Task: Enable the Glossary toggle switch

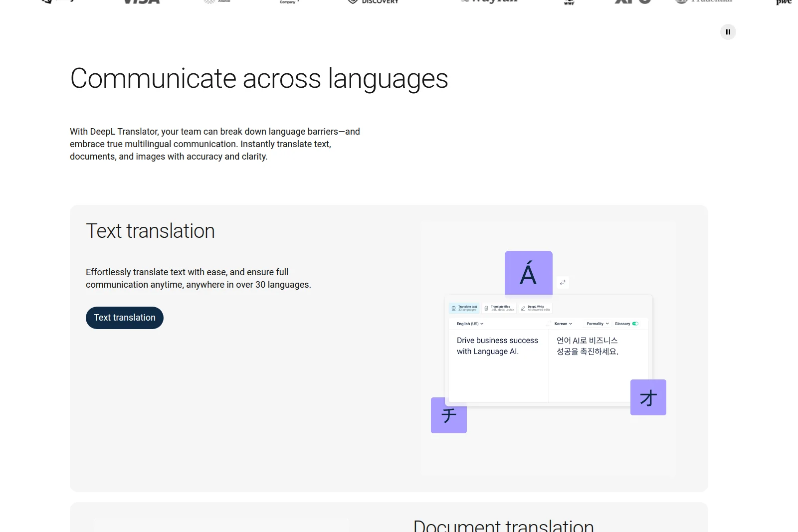Action: pyautogui.click(x=634, y=324)
